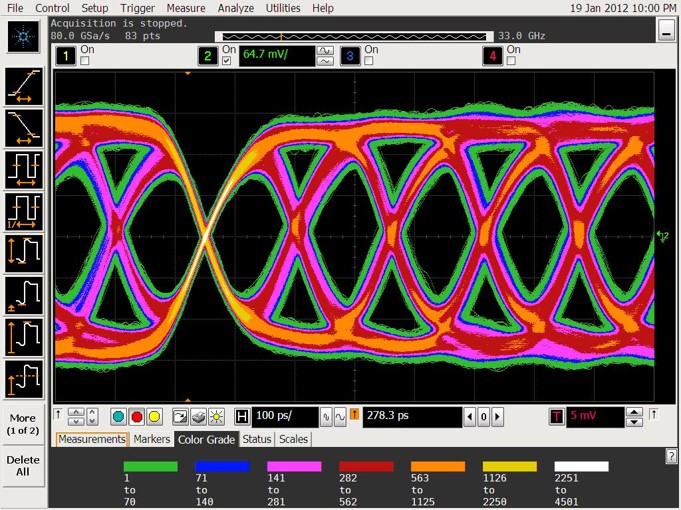Compress horizontal scale with narrow waveform button

(x=326, y=417)
